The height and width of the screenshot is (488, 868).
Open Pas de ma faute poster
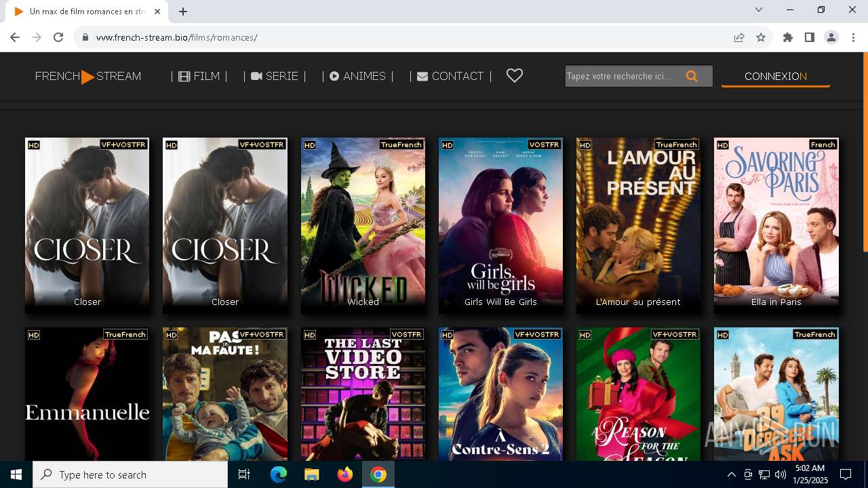pos(225,394)
